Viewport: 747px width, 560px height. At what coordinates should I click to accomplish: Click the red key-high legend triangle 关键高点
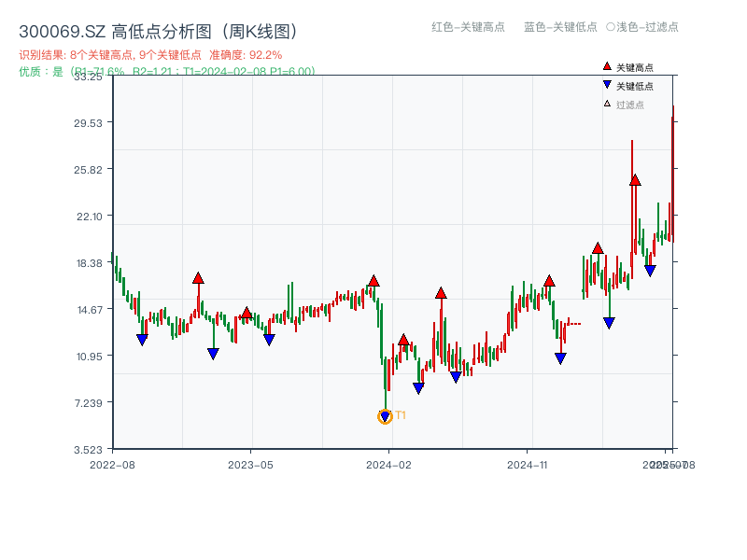tap(607, 66)
